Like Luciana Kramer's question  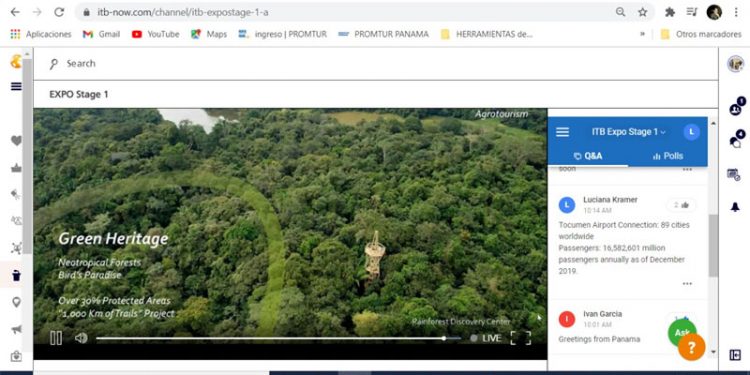pos(681,205)
